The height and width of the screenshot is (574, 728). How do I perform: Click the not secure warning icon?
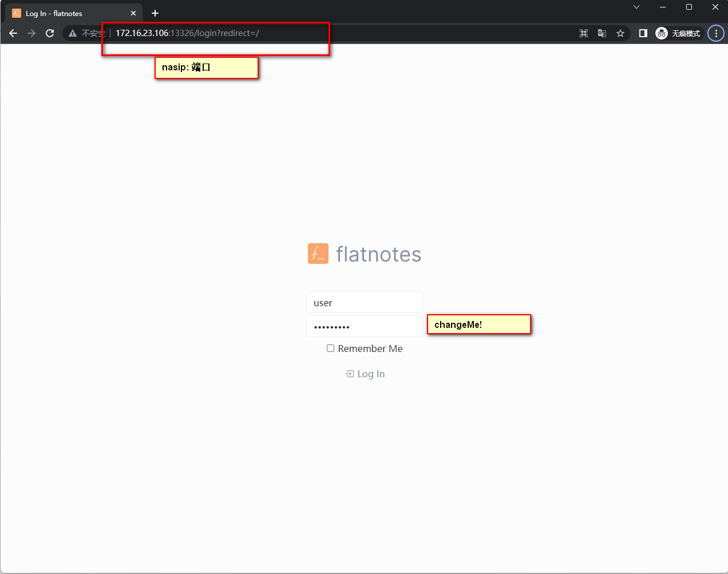point(73,33)
